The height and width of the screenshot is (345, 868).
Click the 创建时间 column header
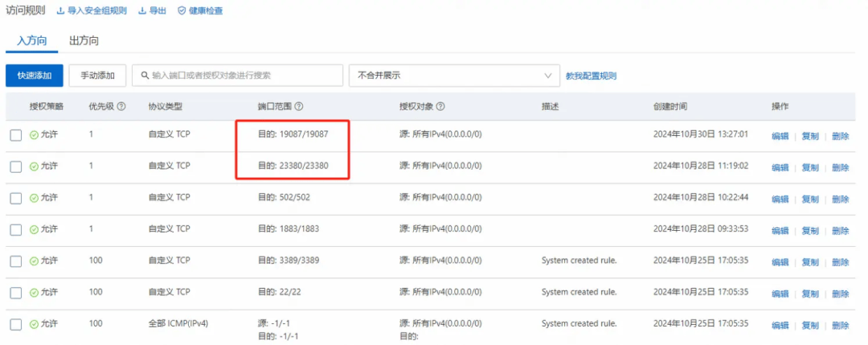tap(669, 106)
